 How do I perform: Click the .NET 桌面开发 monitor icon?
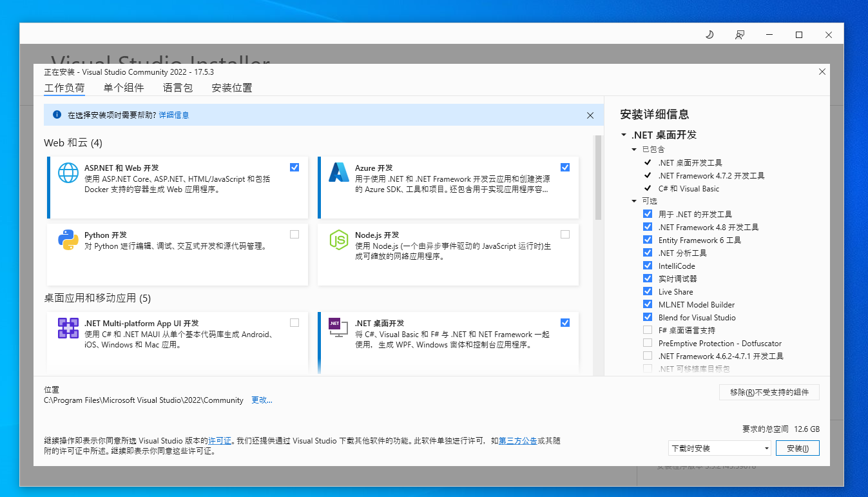pyautogui.click(x=338, y=328)
